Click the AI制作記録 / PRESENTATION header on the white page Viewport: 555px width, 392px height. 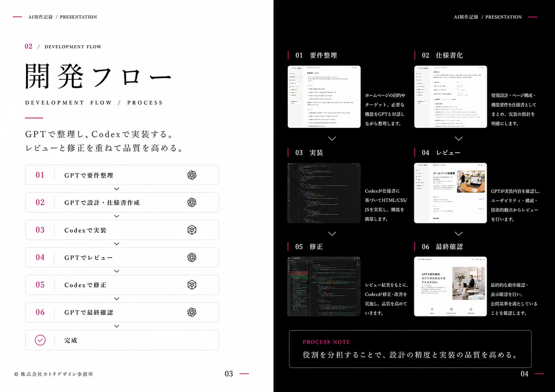pos(63,17)
